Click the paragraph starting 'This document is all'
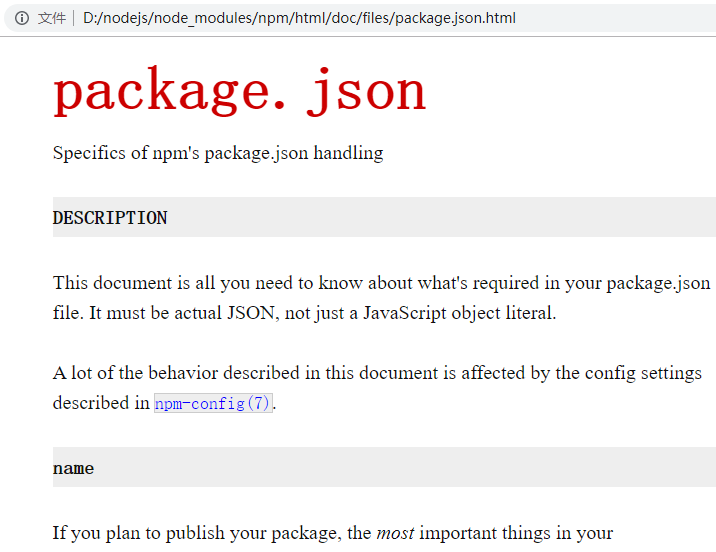 click(x=381, y=298)
